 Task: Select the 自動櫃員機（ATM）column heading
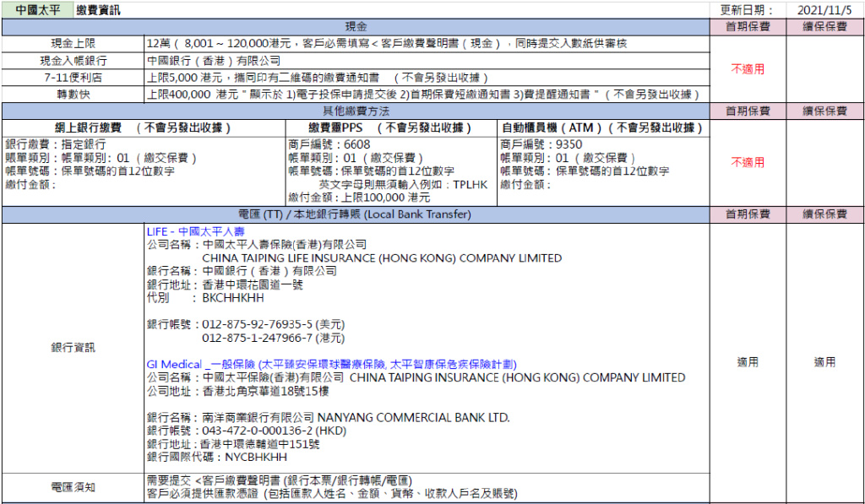point(603,128)
